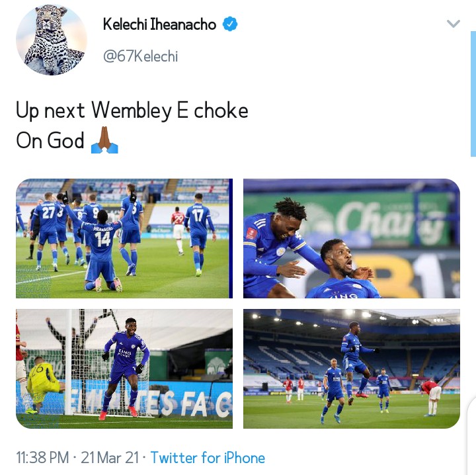Click the praying hands emoji

pos(104,140)
